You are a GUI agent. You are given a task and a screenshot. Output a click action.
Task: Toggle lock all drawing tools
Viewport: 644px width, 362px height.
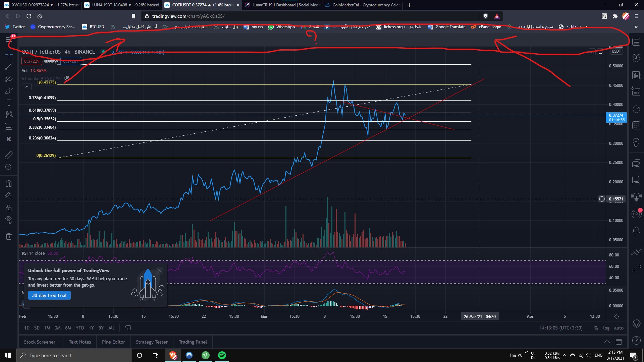[9, 208]
